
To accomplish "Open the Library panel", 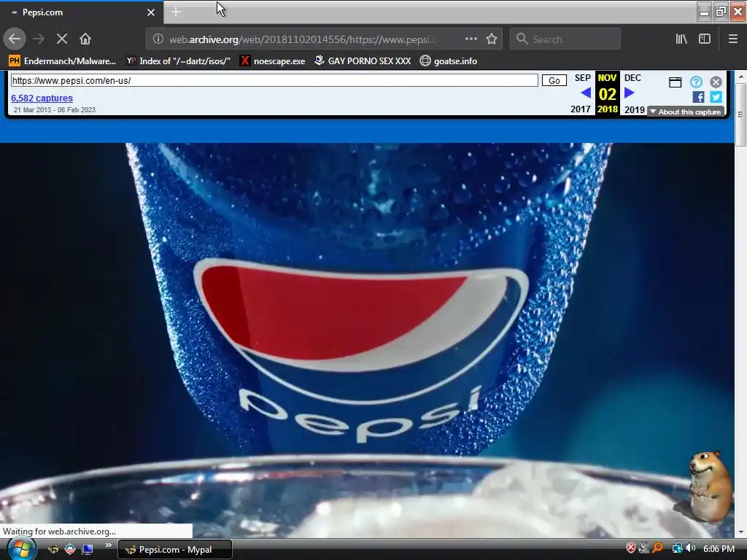I will [681, 39].
